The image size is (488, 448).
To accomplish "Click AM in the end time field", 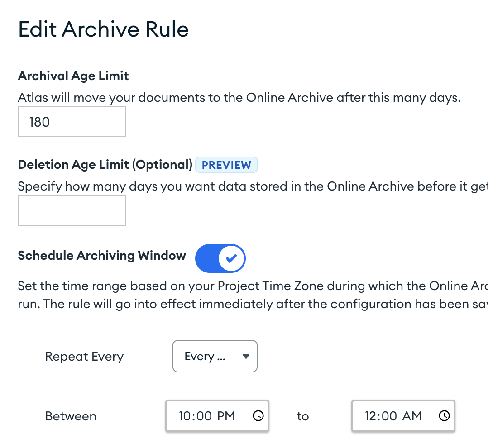I will (412, 416).
